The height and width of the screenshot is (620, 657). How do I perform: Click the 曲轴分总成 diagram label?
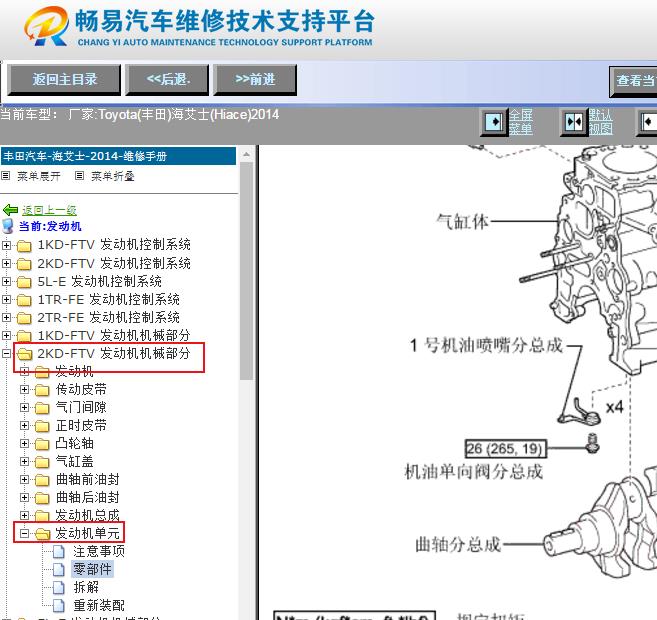click(458, 545)
